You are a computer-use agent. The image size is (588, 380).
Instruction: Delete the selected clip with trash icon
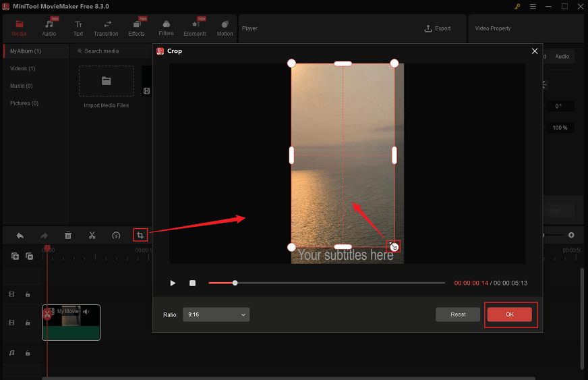(68, 235)
